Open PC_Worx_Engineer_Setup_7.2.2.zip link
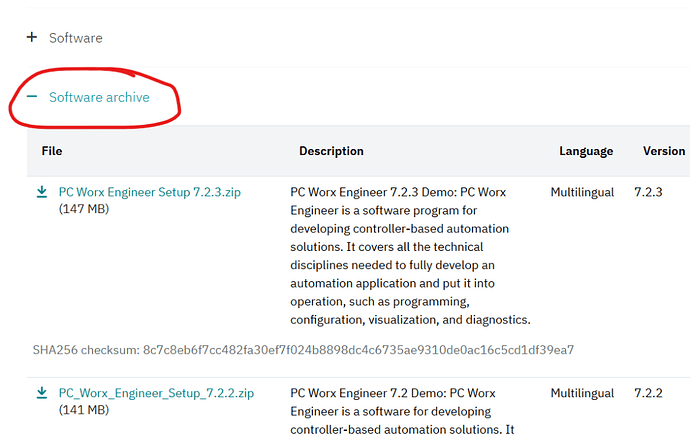Image resolution: width=690 pixels, height=435 pixels. [x=156, y=393]
